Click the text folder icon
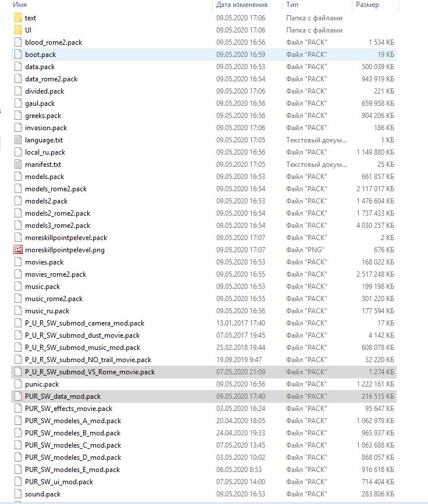Viewport: 428px width, 504px height. [18, 17]
